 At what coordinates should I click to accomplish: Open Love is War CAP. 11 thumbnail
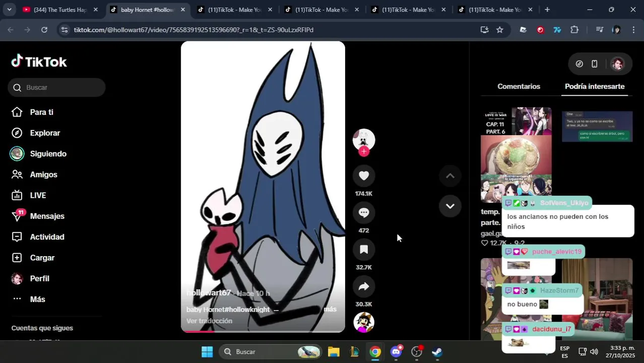point(516,155)
